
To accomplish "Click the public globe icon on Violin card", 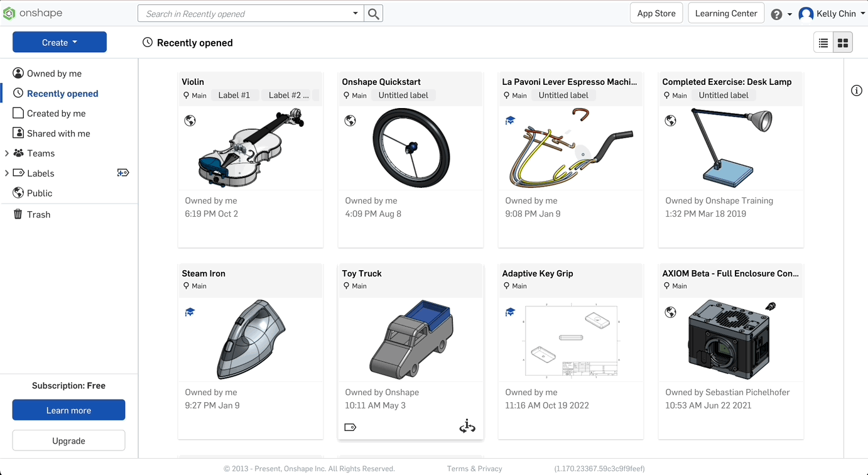I will coord(190,121).
